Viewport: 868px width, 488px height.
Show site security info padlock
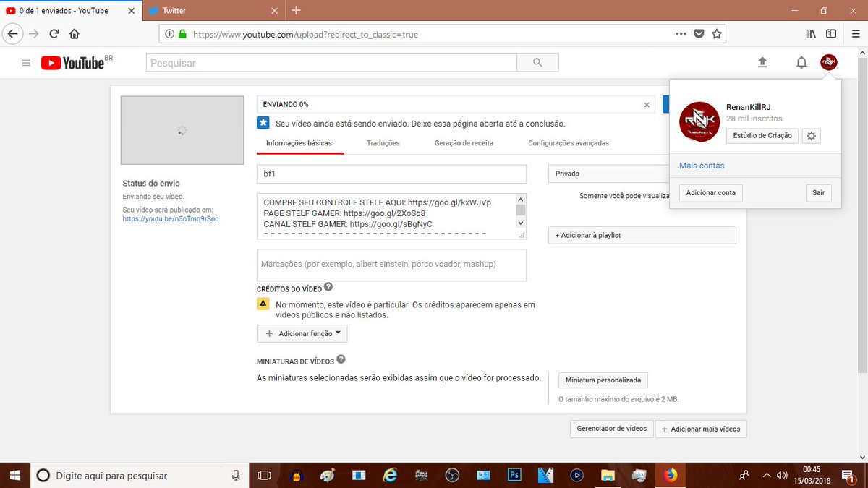[x=182, y=34]
